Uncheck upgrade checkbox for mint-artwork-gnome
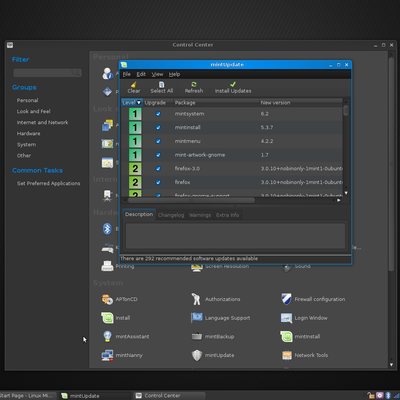 coord(158,155)
